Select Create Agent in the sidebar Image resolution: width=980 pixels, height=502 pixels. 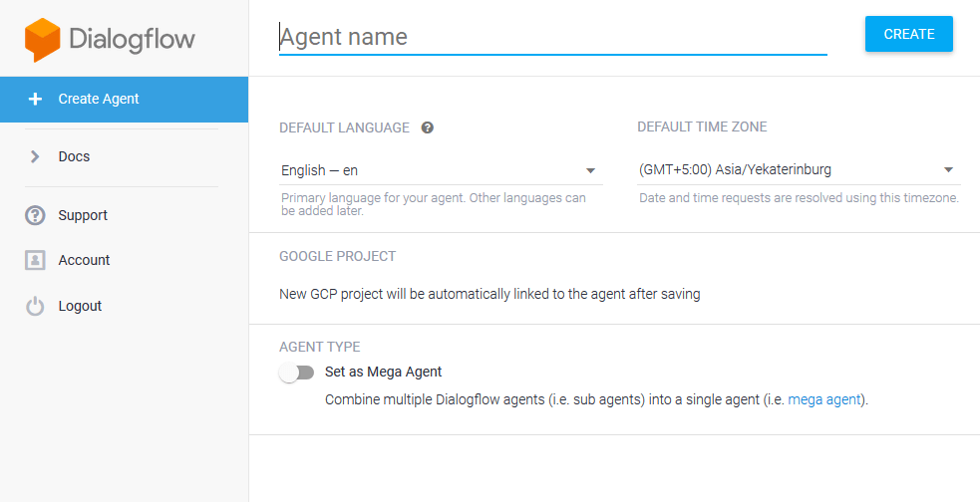coord(99,99)
